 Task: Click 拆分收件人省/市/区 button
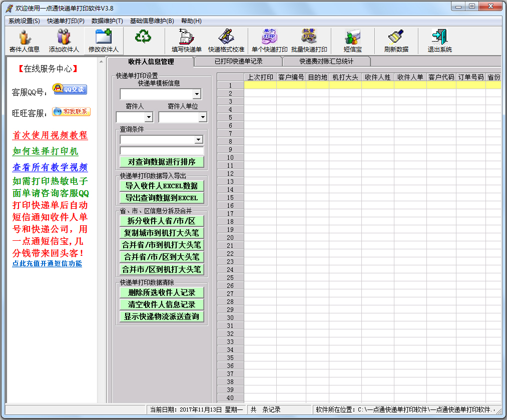click(x=162, y=221)
